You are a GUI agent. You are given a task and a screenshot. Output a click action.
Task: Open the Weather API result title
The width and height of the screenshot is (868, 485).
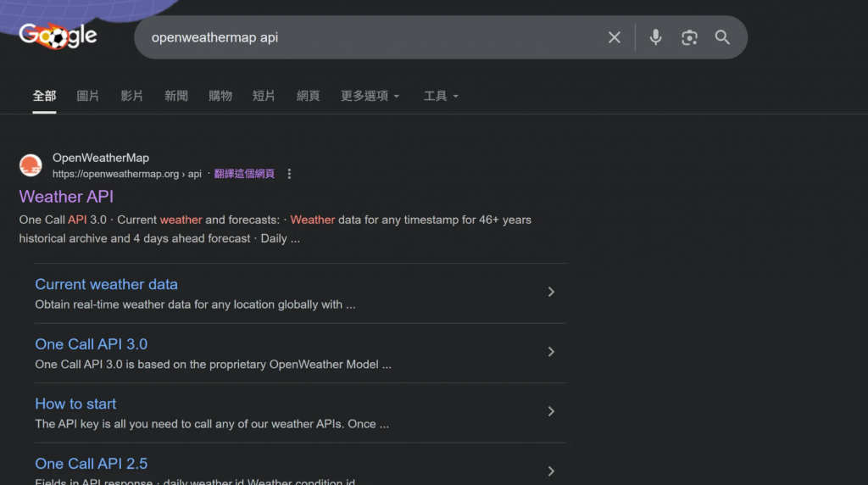(66, 197)
